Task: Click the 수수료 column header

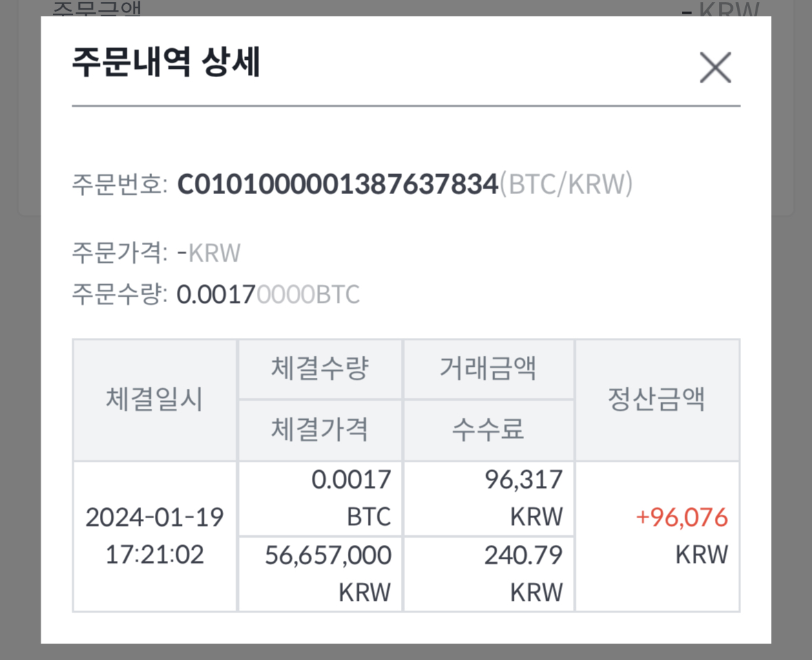Action: tap(488, 429)
